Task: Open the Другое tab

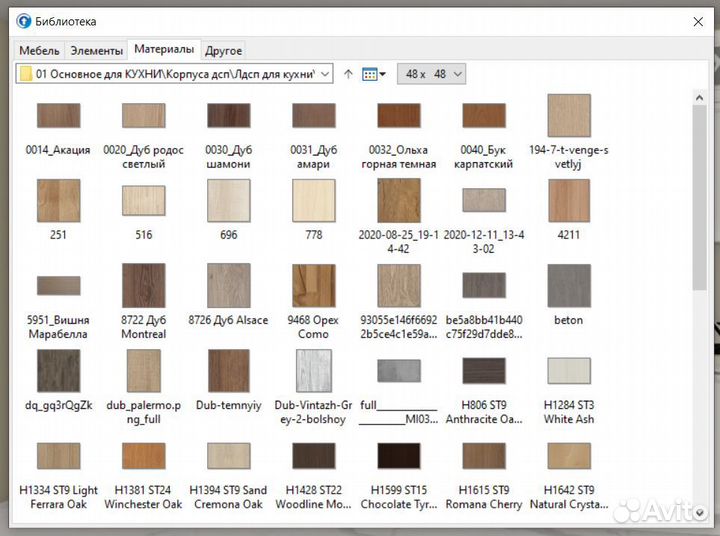Action: 223,50
